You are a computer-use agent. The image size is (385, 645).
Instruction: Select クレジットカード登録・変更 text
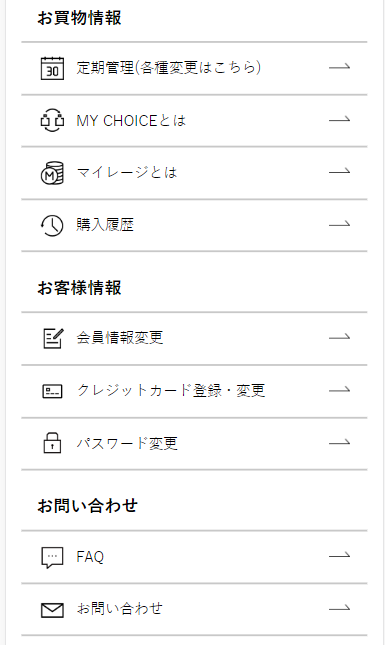pyautogui.click(x=171, y=390)
